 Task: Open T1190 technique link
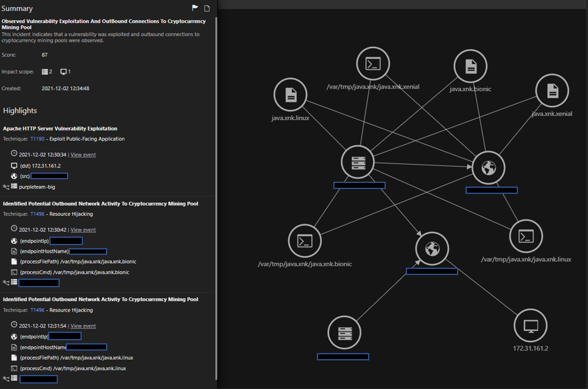pos(37,139)
